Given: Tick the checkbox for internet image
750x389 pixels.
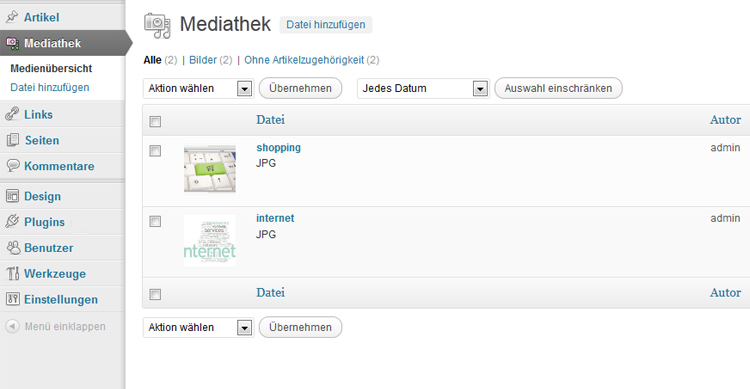Looking at the screenshot, I should (x=155, y=222).
